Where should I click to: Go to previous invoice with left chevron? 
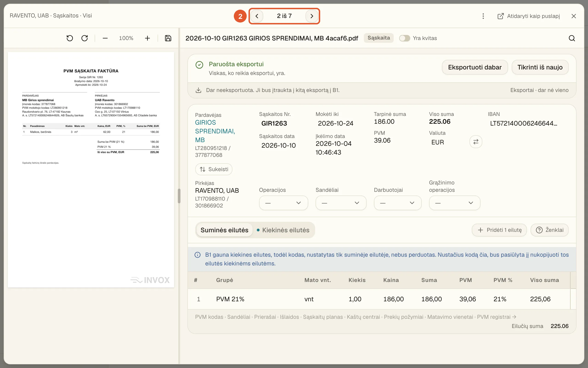click(257, 16)
